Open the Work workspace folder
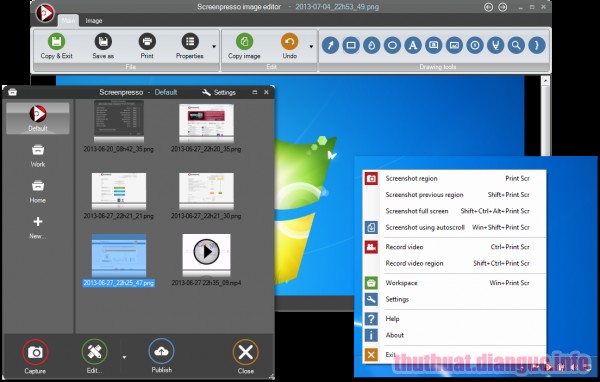Image resolution: width=600 pixels, height=382 pixels. tap(38, 156)
